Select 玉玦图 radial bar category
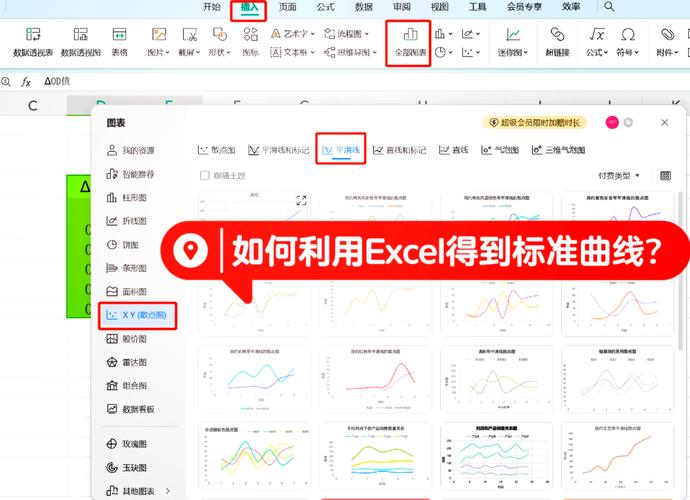Screen dimensions: 690x500 pyautogui.click(x=127, y=467)
